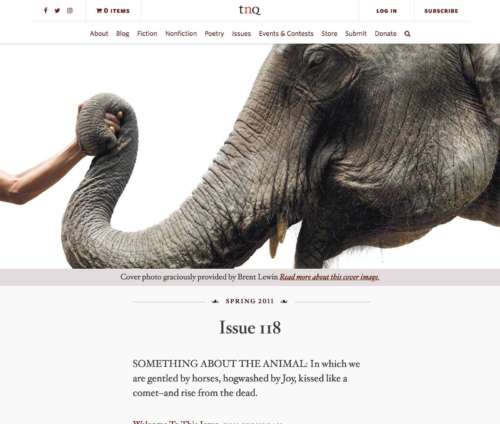The image size is (500, 424).
Task: Open Events & Contests page
Action: [x=286, y=34]
